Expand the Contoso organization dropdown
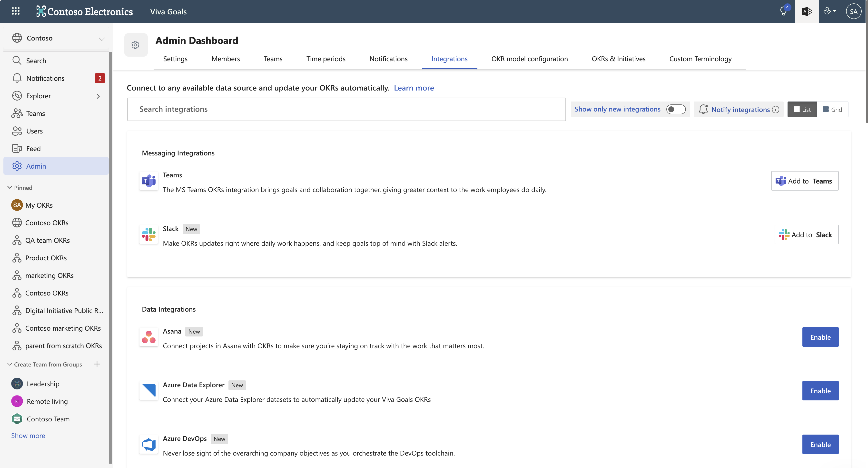This screenshot has height=468, width=868. 101,39
